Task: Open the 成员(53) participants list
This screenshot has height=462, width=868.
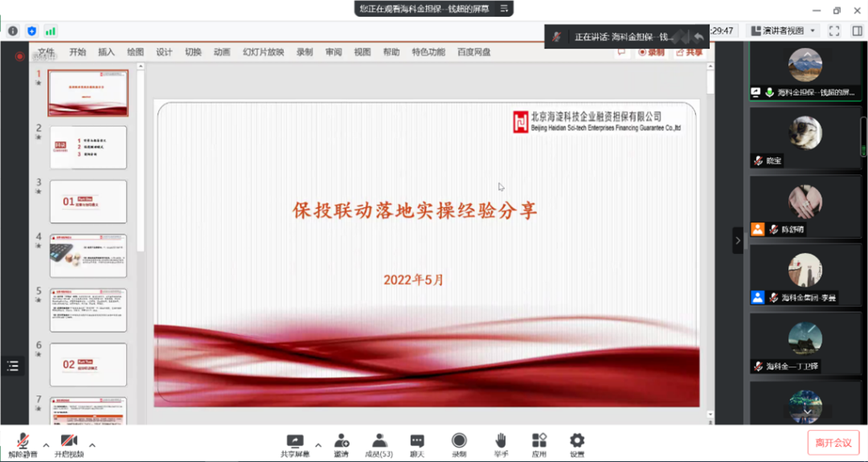Action: [x=379, y=441]
